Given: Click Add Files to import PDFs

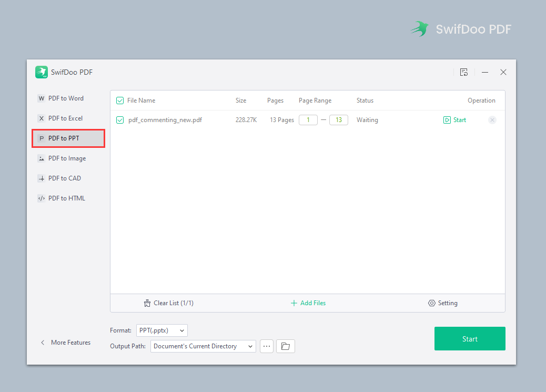Looking at the screenshot, I should pos(308,303).
